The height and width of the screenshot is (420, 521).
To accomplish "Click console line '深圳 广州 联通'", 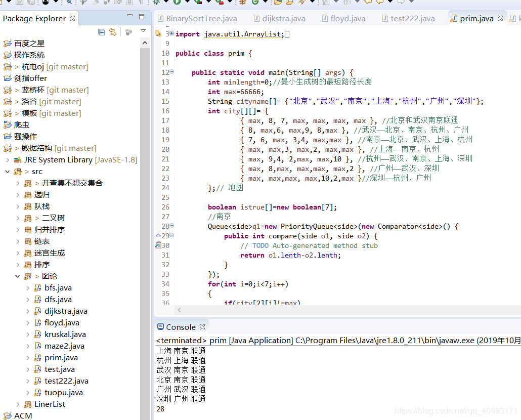I will 181,399.
